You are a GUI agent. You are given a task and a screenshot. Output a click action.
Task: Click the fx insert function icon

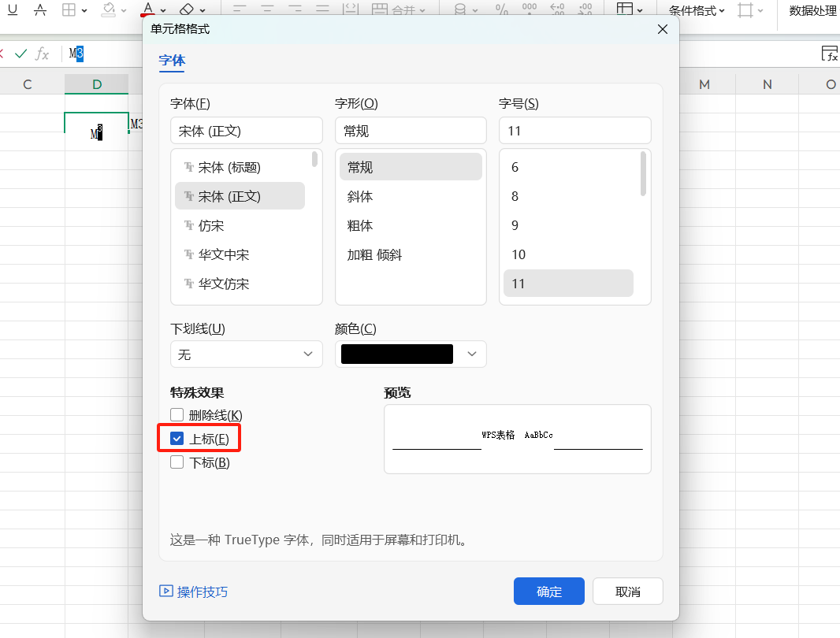(43, 54)
